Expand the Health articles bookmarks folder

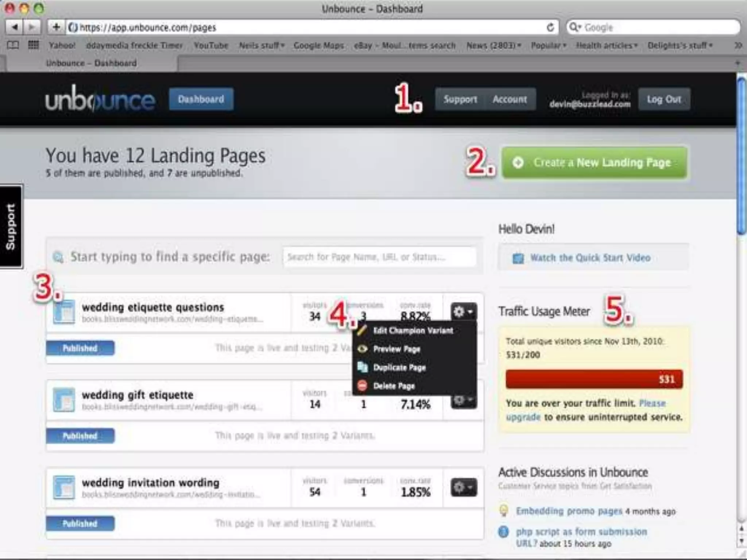[x=606, y=45]
